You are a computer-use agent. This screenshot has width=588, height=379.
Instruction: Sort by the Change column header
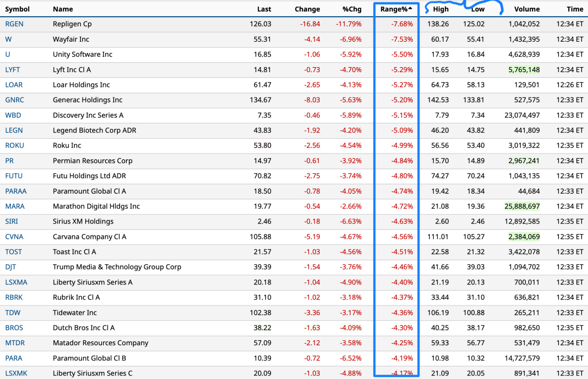coord(307,9)
